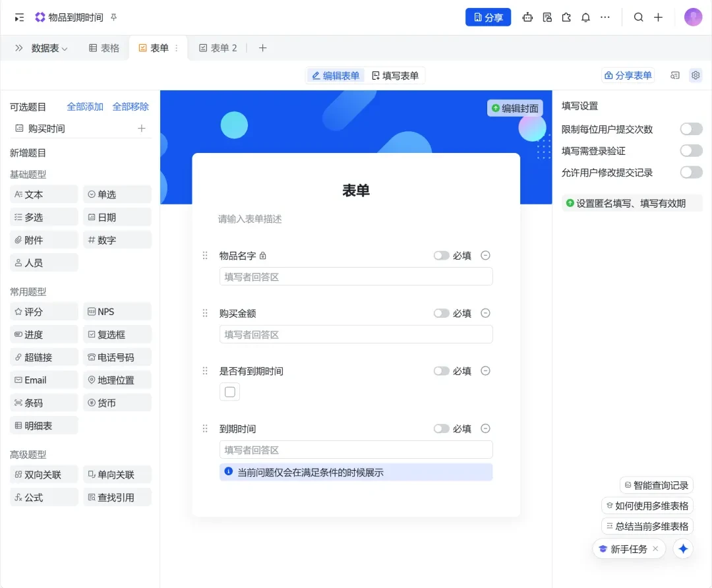Add a 日期 question type

[117, 217]
